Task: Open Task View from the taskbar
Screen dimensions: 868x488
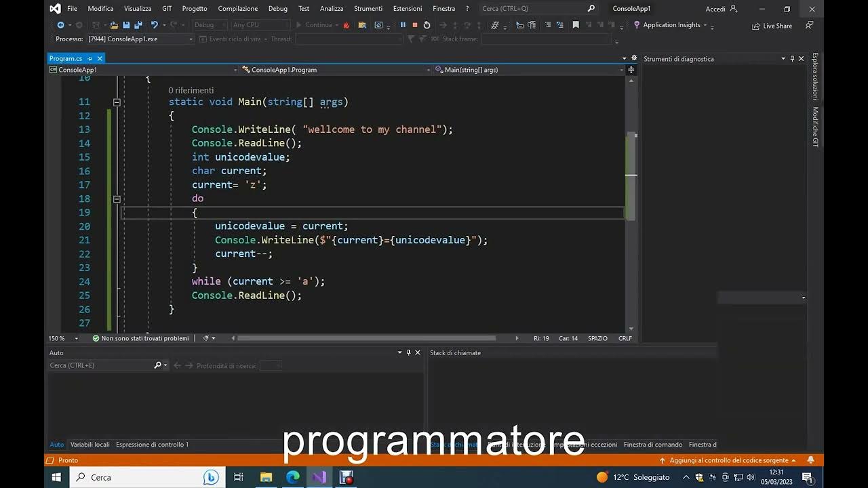Action: 239,477
